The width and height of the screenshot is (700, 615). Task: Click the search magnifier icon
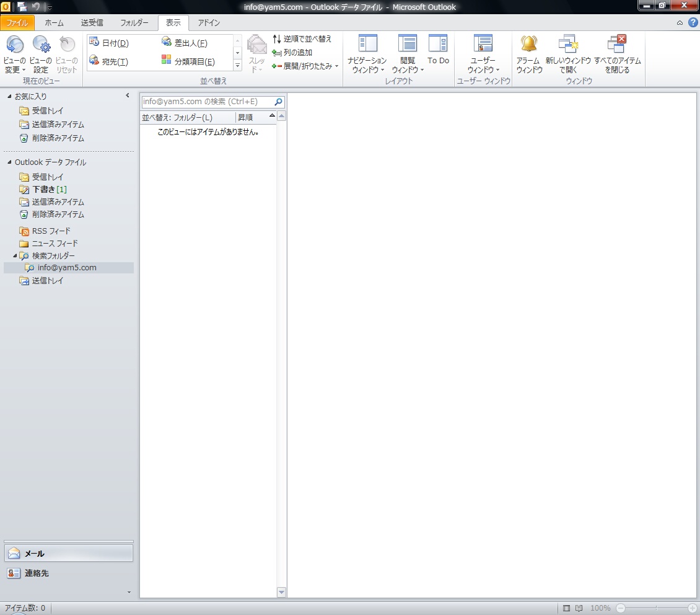click(x=278, y=102)
